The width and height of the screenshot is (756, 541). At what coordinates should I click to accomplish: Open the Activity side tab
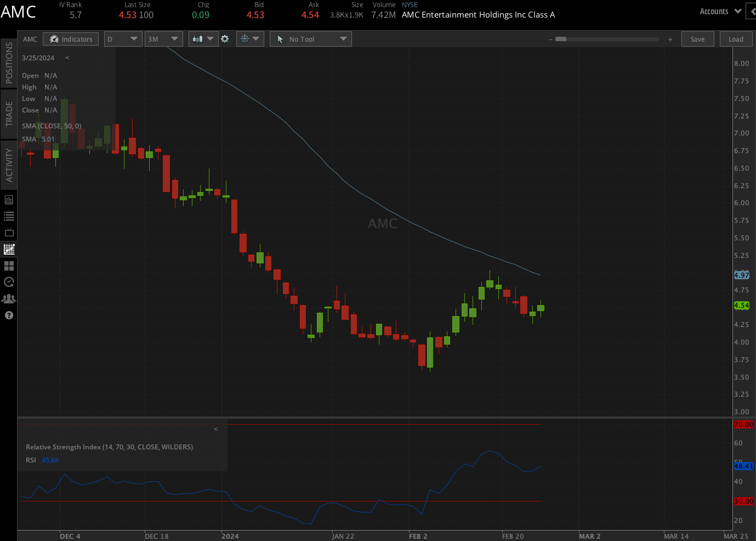click(x=9, y=165)
